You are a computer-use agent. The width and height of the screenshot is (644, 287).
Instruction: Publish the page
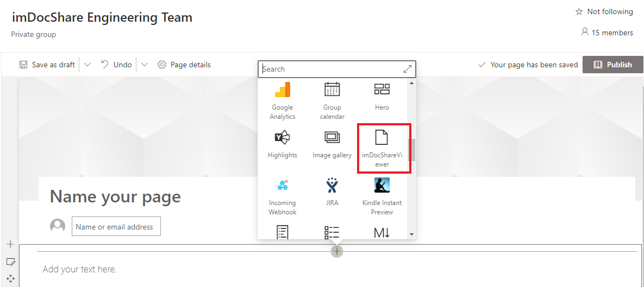tap(613, 65)
